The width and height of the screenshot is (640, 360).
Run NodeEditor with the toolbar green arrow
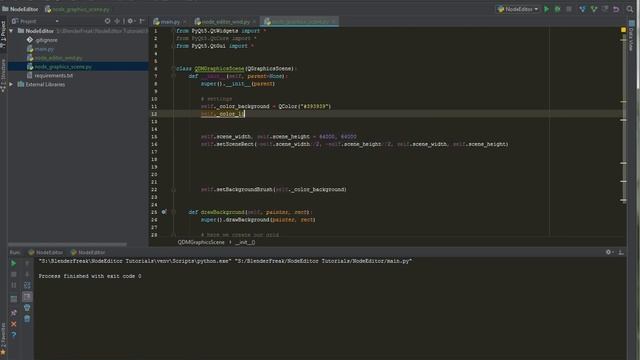pyautogui.click(x=546, y=9)
